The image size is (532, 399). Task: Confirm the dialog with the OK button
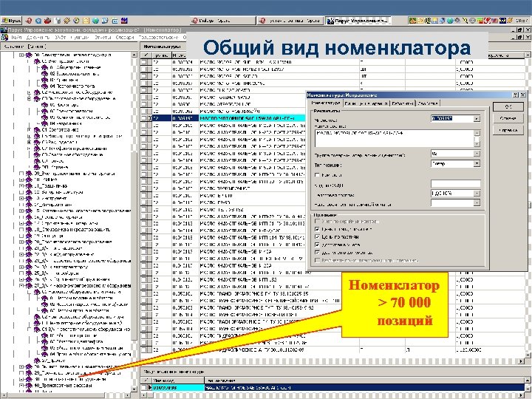[508, 106]
